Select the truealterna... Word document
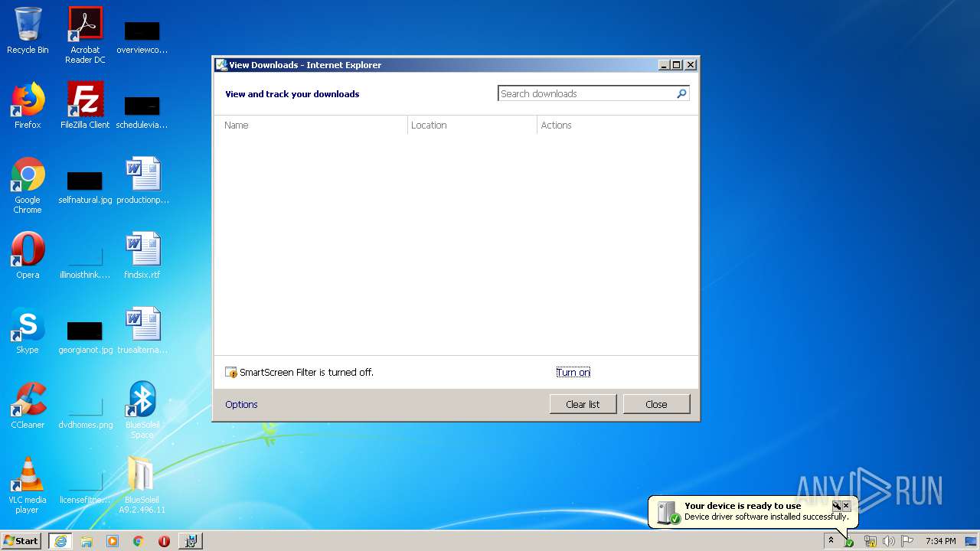 [142, 331]
